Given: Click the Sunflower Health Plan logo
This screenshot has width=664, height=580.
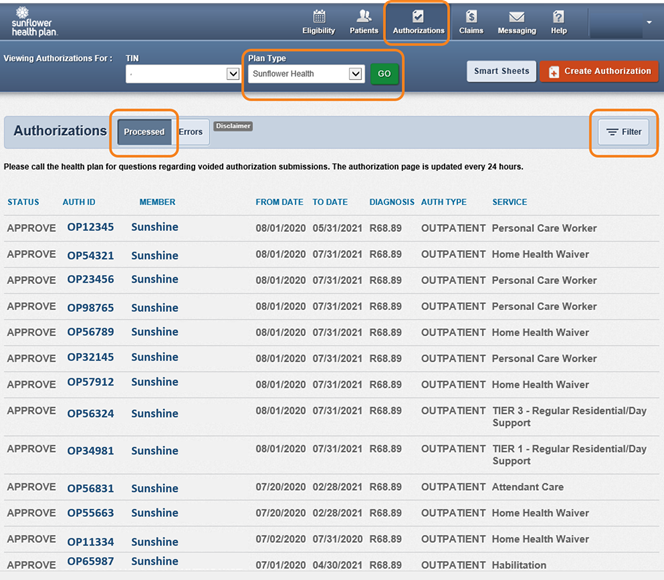Looking at the screenshot, I should tap(34, 21).
